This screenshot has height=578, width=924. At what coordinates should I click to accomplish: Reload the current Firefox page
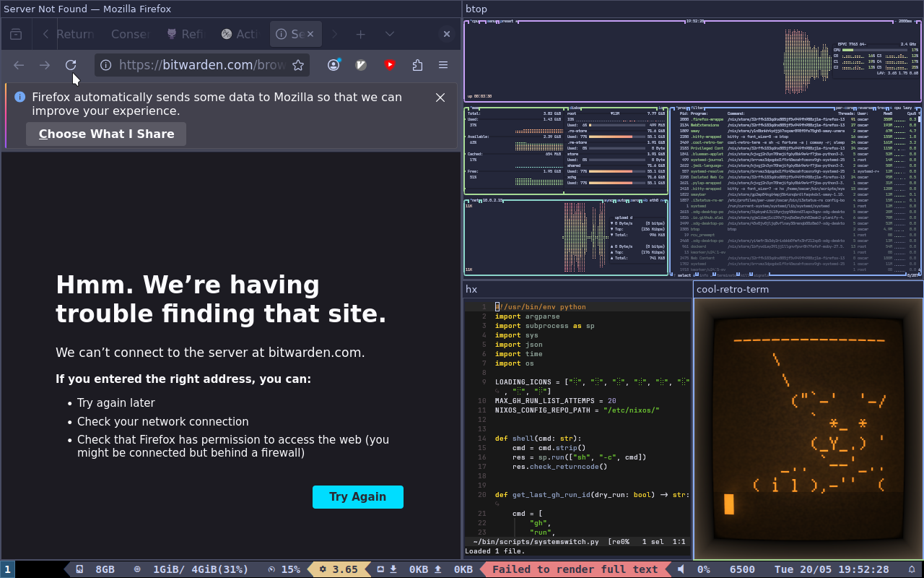tap(71, 65)
